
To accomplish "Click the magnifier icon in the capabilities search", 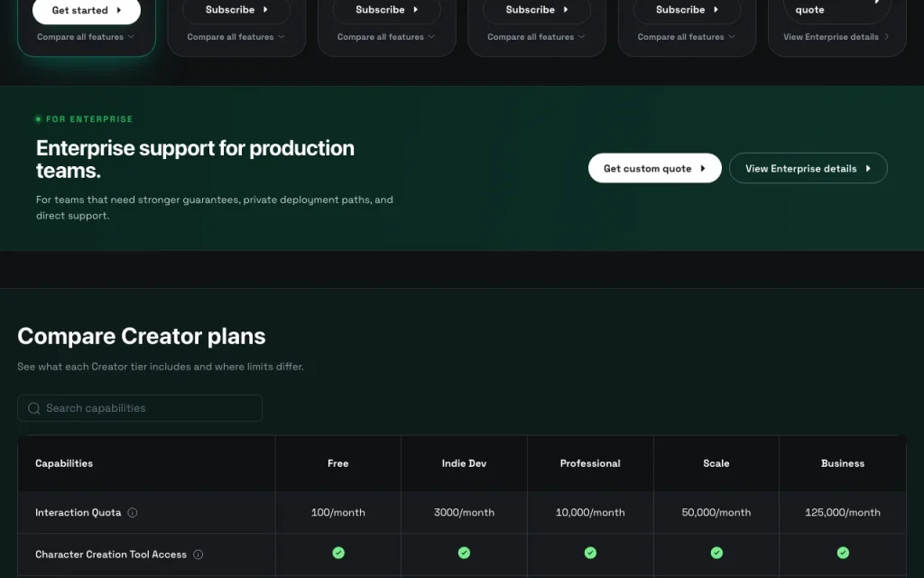I will 34,408.
